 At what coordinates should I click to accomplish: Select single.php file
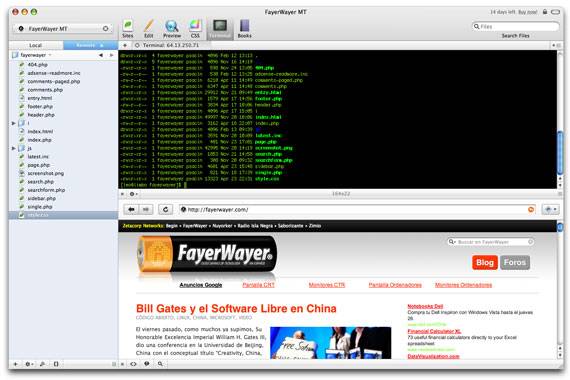[x=40, y=207]
